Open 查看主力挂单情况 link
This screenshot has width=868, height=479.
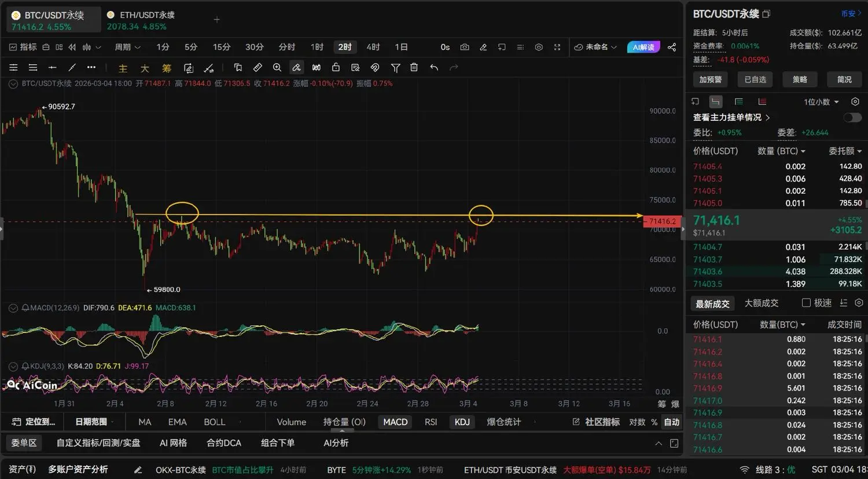[731, 117]
